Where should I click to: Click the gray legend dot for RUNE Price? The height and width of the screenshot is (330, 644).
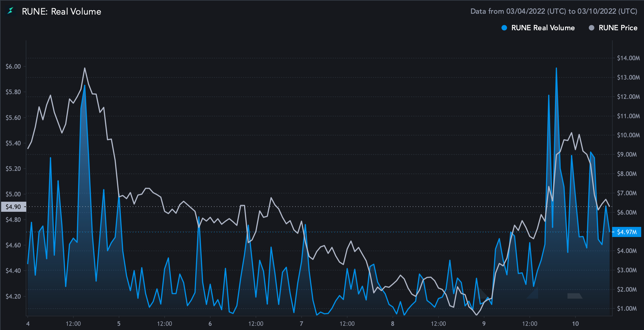click(x=591, y=28)
